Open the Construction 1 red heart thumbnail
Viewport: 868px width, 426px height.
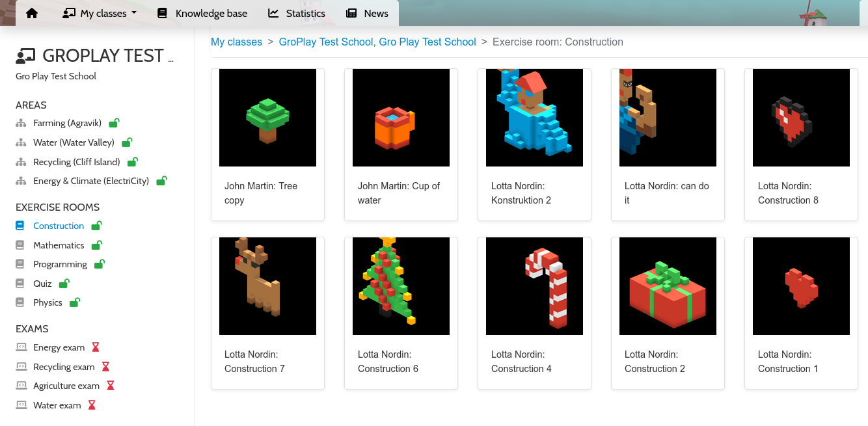pyautogui.click(x=801, y=286)
